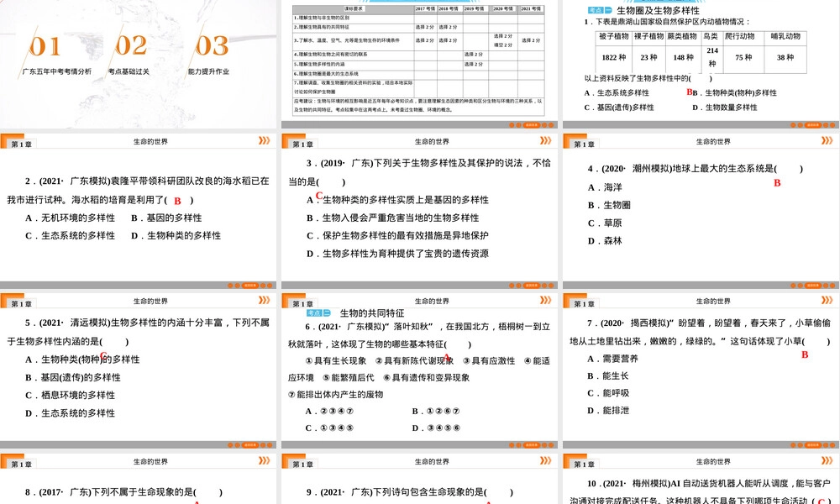Select the 第1章 tab on question 7 slide
The image size is (840, 504).
pos(584,304)
